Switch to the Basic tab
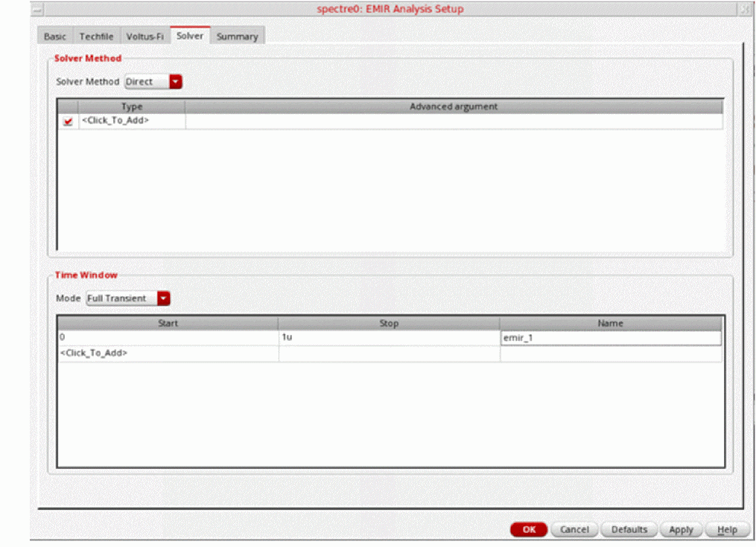The image size is (756, 547). [55, 36]
